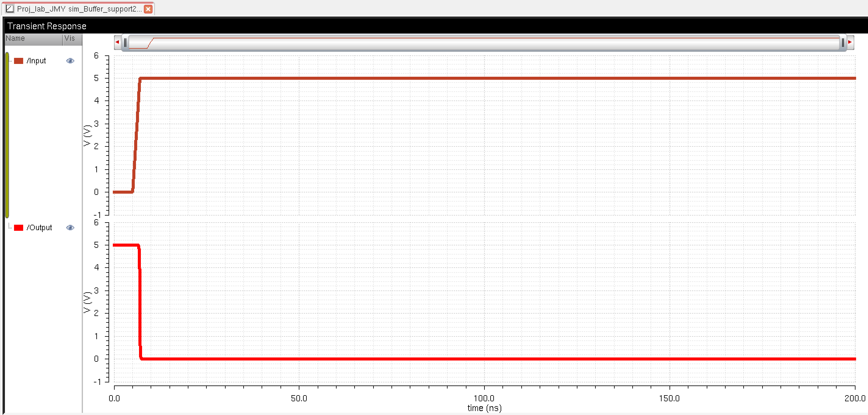
Task: Select the /Input signal name
Action: [36, 61]
